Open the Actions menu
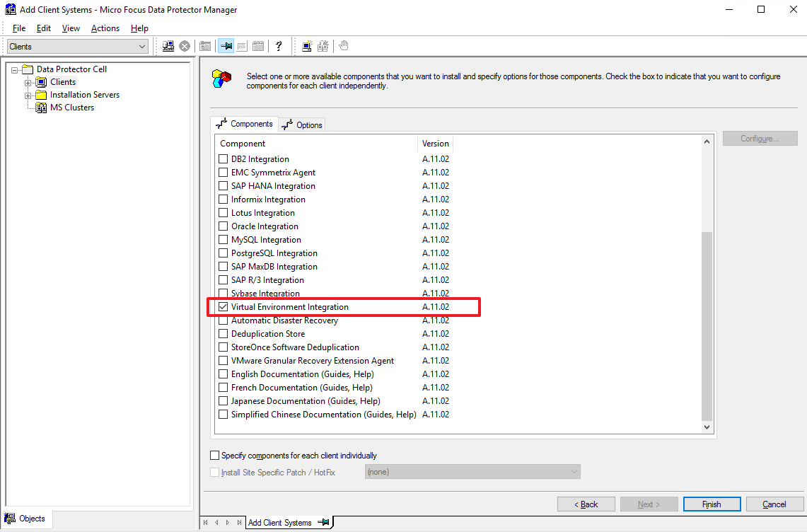The image size is (807, 532). pos(105,28)
